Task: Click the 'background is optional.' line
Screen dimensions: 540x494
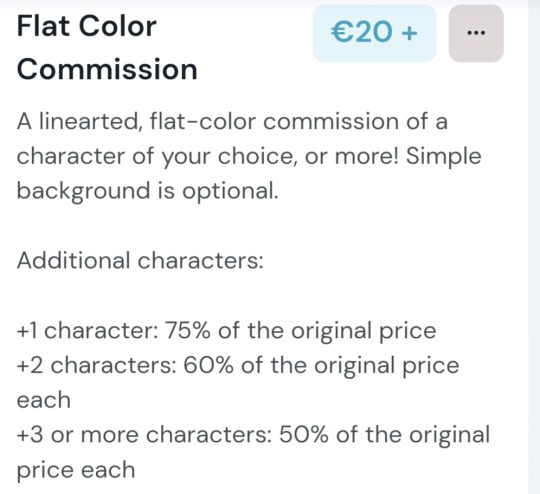Action: pos(147,191)
